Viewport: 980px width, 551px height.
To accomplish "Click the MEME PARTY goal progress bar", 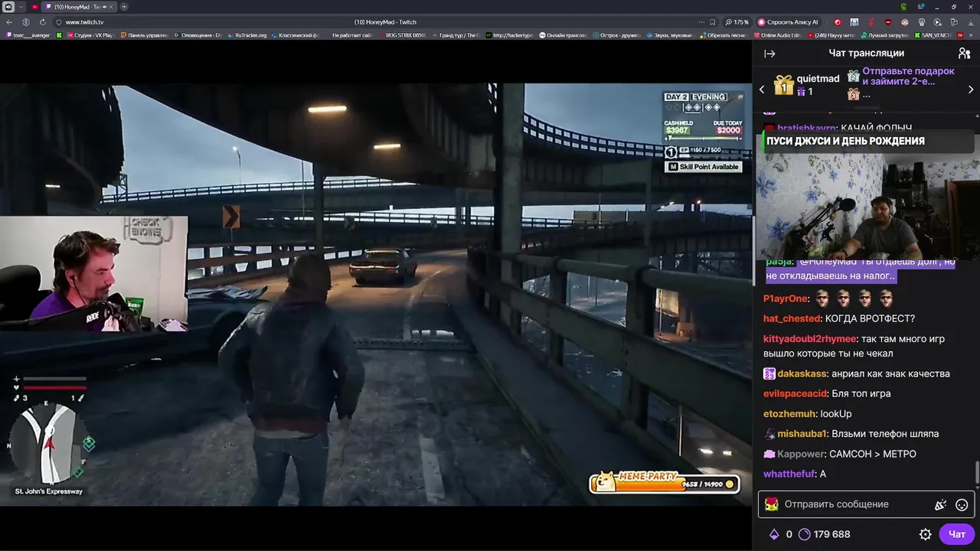I will [x=664, y=482].
